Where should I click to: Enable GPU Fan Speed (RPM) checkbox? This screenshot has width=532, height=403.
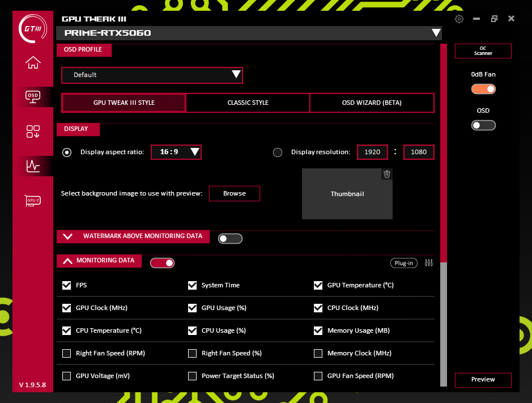tap(318, 376)
